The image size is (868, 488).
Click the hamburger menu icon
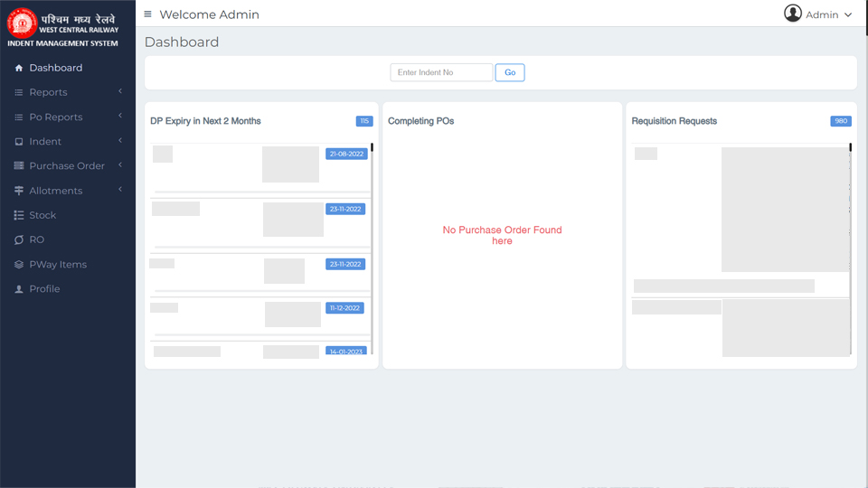click(x=148, y=14)
